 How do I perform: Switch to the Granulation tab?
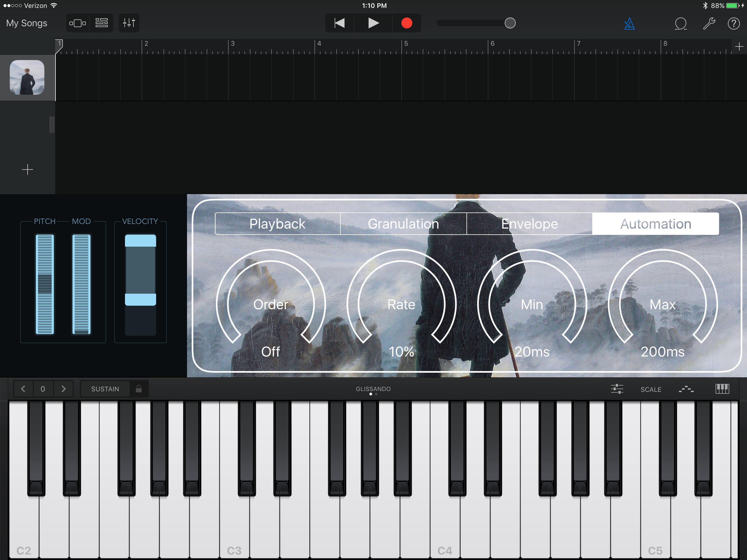tap(403, 224)
